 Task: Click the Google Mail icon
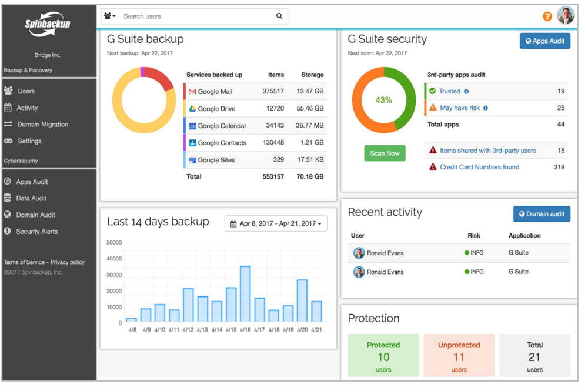click(192, 92)
